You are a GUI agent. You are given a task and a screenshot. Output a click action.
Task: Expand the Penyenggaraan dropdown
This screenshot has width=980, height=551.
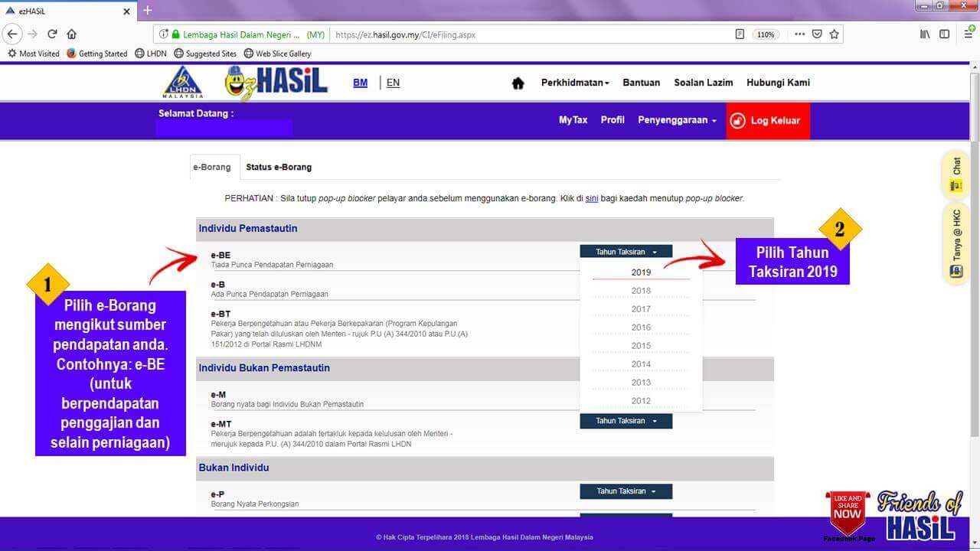click(677, 120)
